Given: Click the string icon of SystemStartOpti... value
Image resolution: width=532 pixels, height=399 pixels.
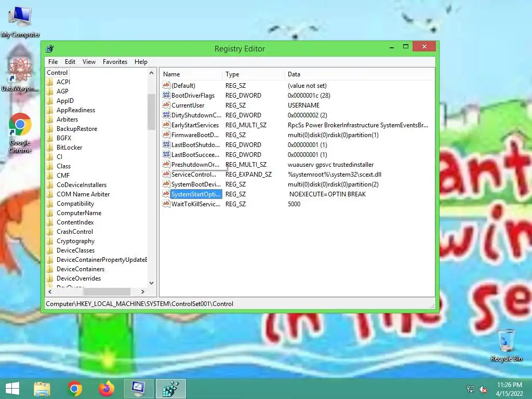Looking at the screenshot, I should coord(166,193).
